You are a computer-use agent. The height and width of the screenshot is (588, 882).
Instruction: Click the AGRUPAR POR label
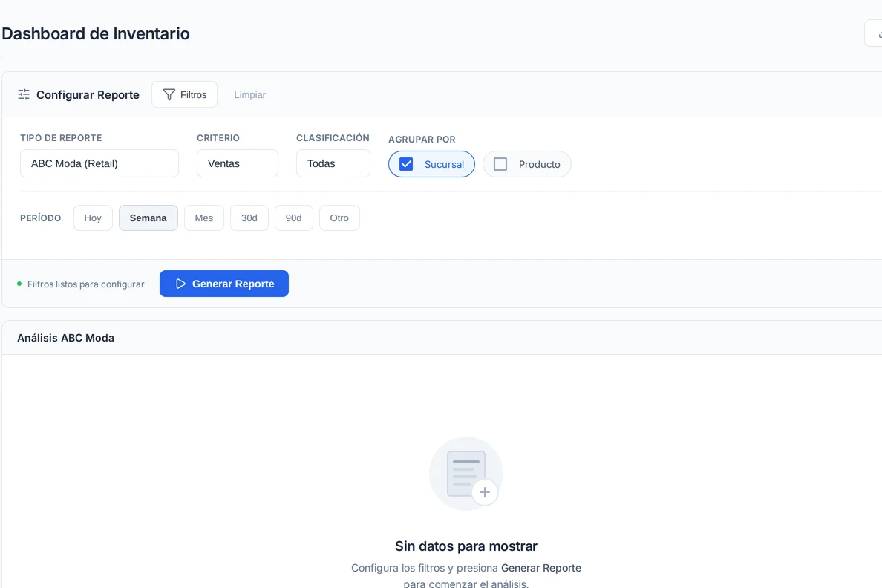pyautogui.click(x=422, y=139)
